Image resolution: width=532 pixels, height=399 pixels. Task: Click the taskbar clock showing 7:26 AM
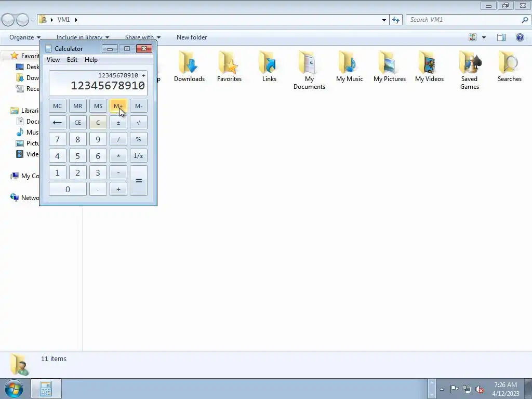tap(505, 389)
